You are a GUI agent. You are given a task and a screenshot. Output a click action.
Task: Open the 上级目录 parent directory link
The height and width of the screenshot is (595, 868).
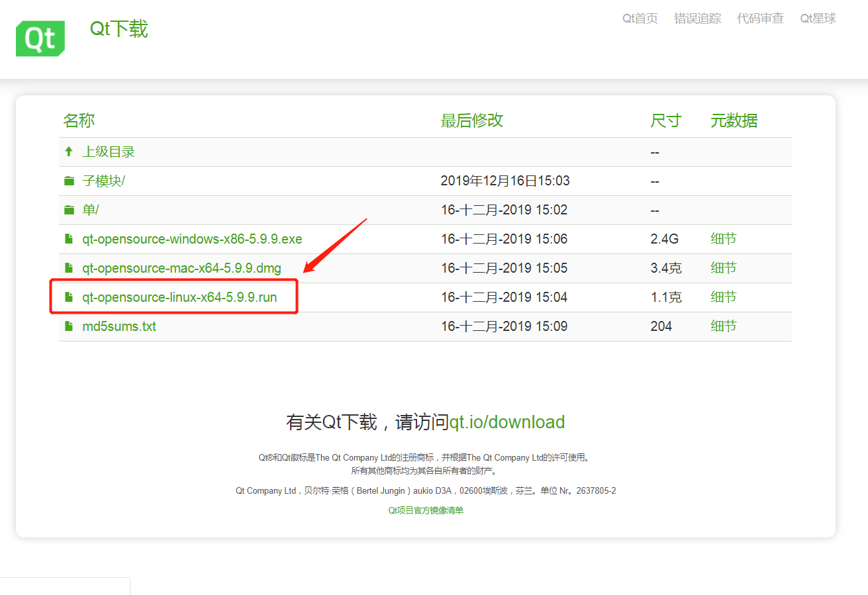coord(107,151)
